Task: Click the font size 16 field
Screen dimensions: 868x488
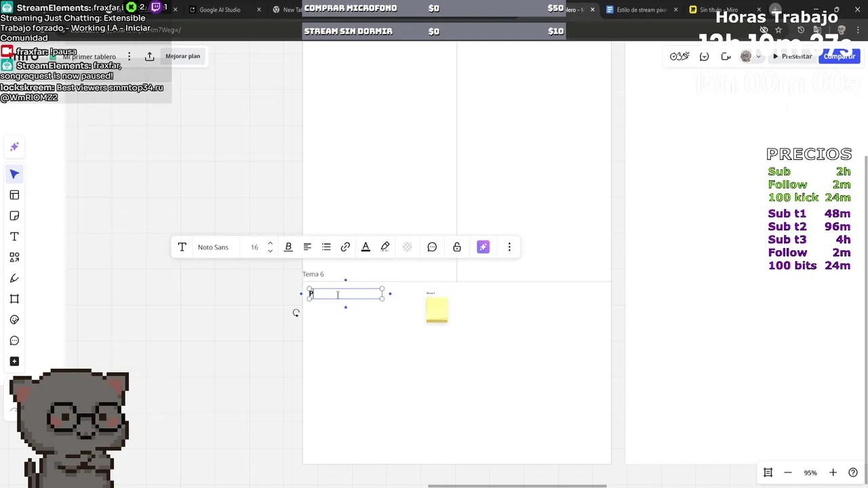Action: 254,247
